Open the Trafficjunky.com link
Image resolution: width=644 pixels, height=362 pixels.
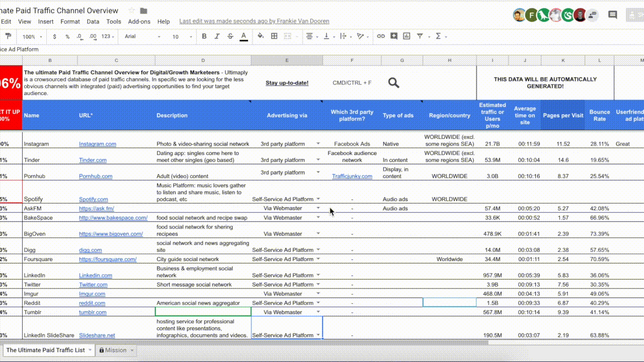click(352, 176)
